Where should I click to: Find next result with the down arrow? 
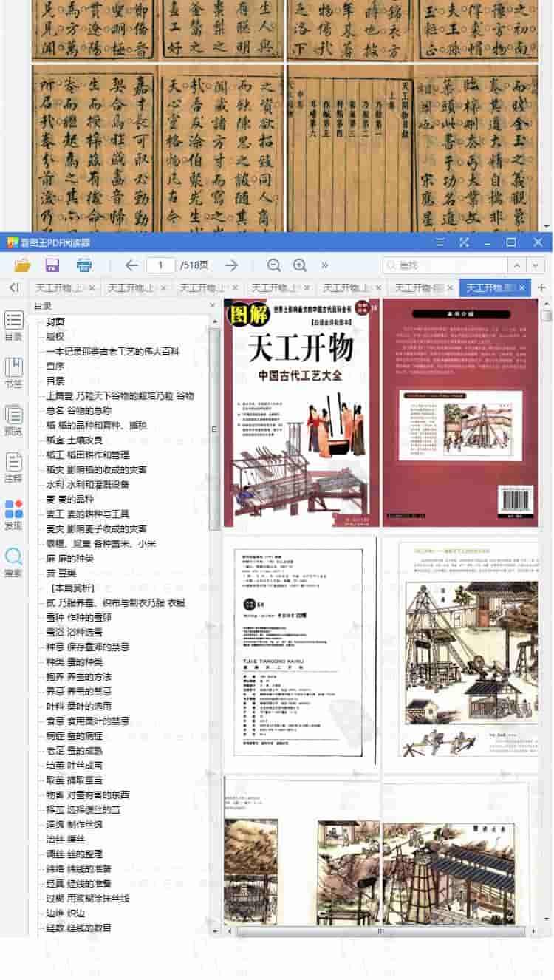536,265
